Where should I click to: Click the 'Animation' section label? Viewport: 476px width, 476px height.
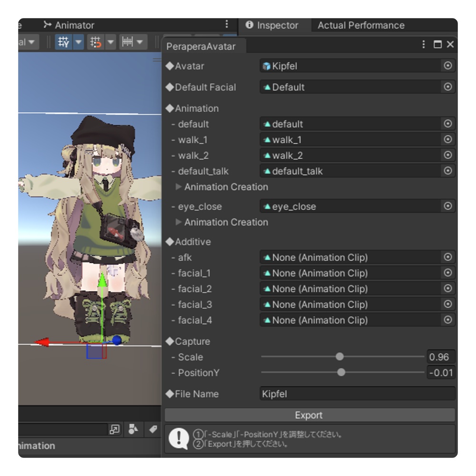[197, 109]
